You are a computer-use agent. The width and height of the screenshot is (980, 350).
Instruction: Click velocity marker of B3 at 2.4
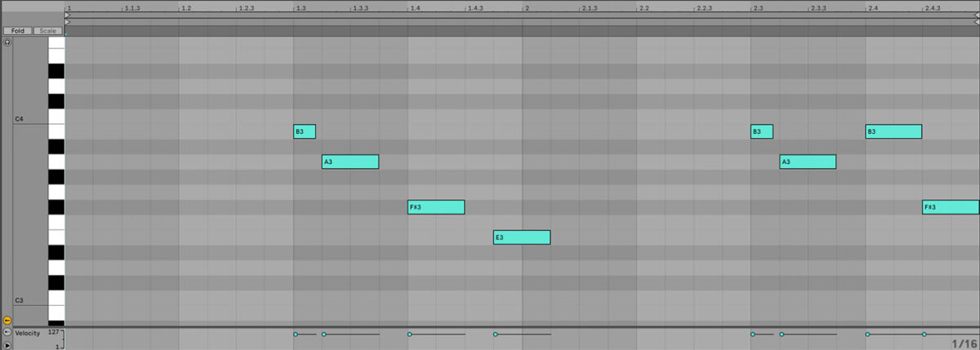(x=867, y=334)
